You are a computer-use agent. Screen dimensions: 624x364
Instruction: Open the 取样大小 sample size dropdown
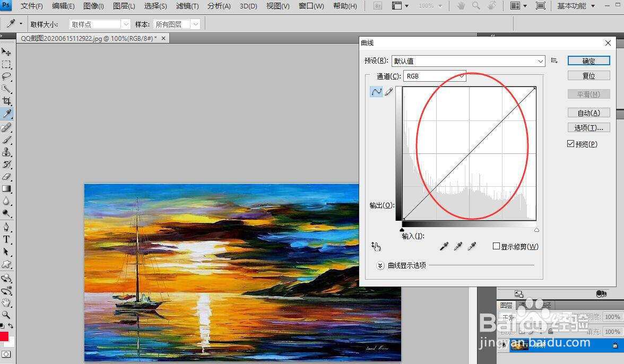(100, 24)
